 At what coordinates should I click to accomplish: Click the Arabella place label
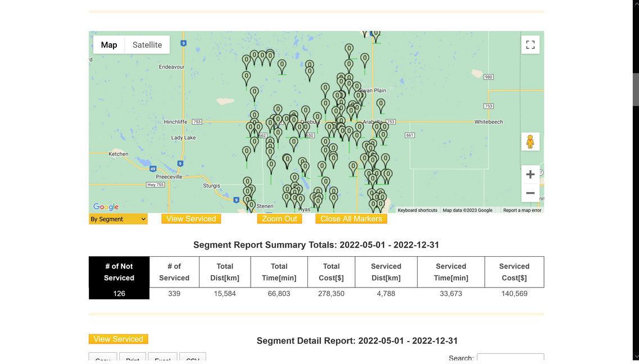(x=373, y=122)
